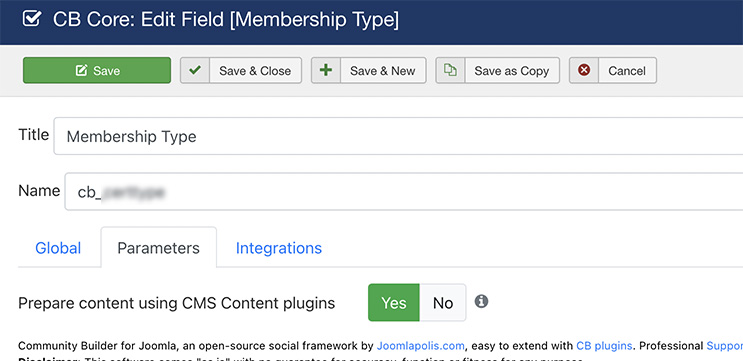Click the copy icon beside Save as Copy
The height and width of the screenshot is (361, 743).
pos(450,71)
